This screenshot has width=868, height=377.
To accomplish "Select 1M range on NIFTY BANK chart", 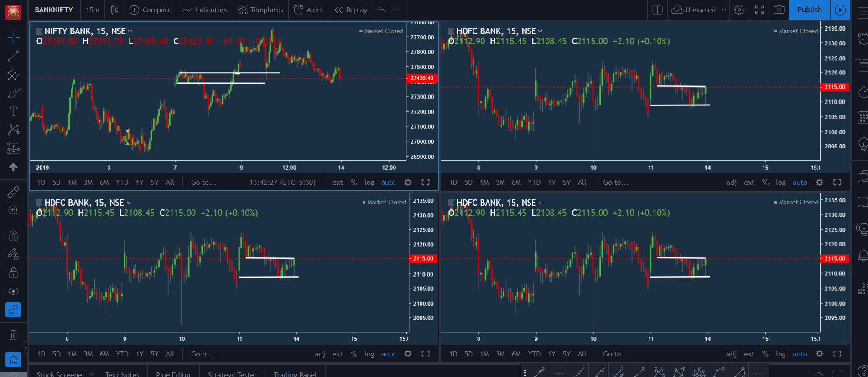I will [72, 183].
